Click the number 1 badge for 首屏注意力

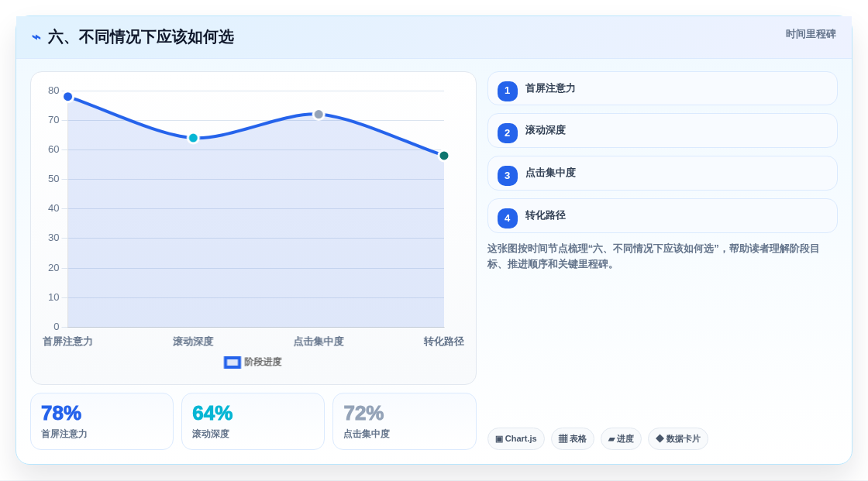click(507, 91)
